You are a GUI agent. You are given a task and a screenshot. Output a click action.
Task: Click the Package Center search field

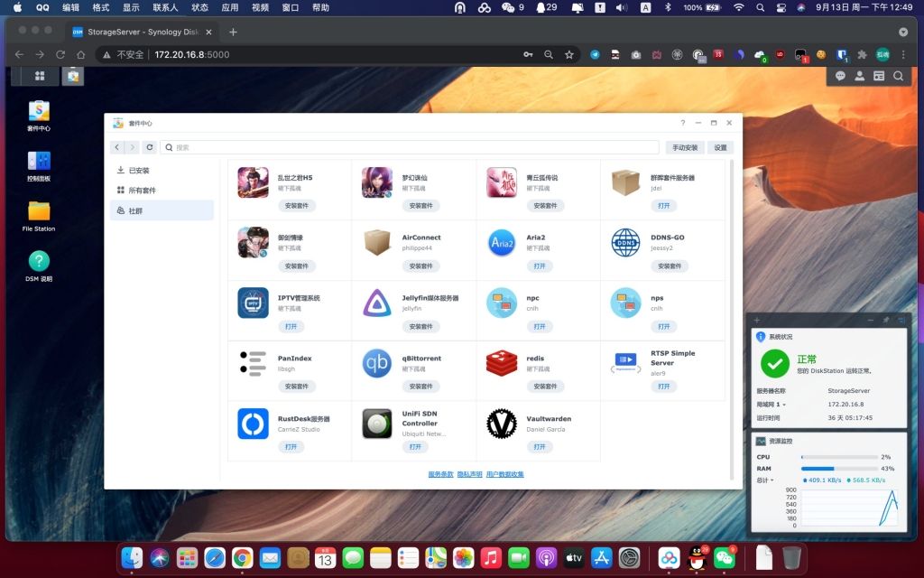point(410,147)
